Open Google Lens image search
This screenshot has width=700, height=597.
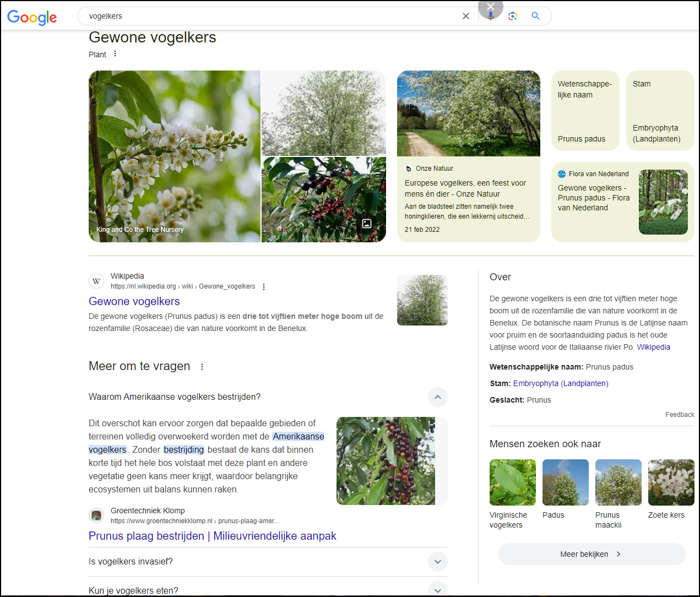pos(513,16)
